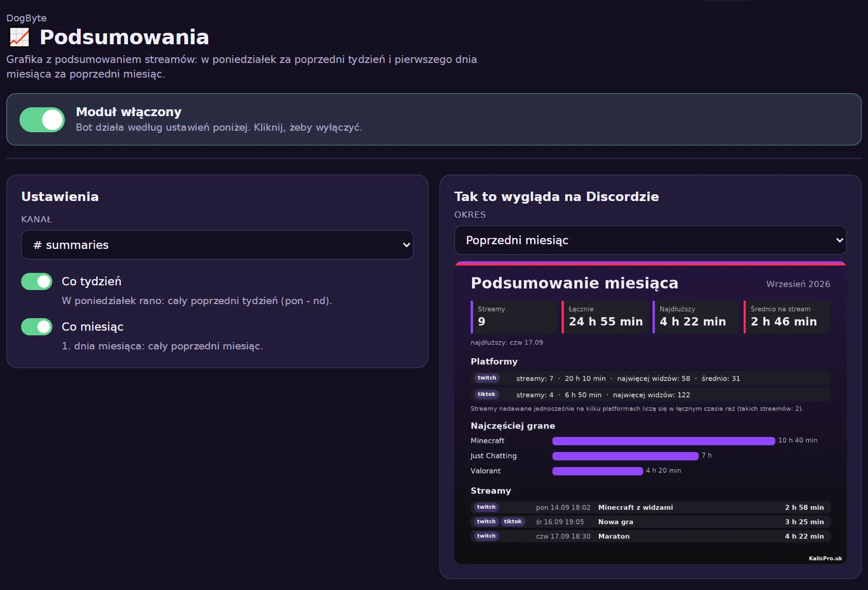Click the Wrzesień 2026 date label
The width and height of the screenshot is (868, 590).
tap(798, 284)
